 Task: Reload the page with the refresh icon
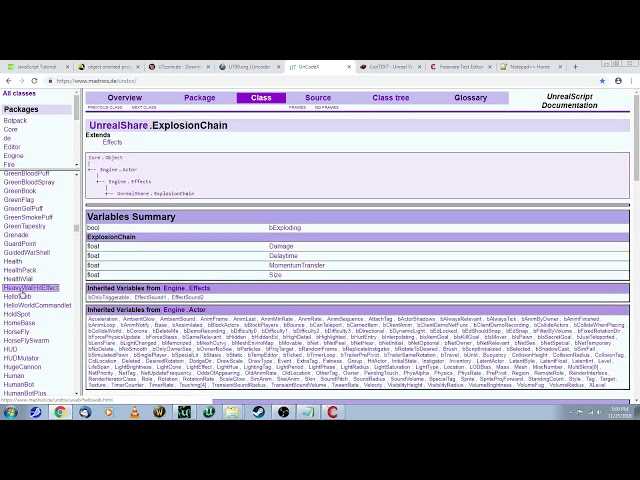pos(35,81)
